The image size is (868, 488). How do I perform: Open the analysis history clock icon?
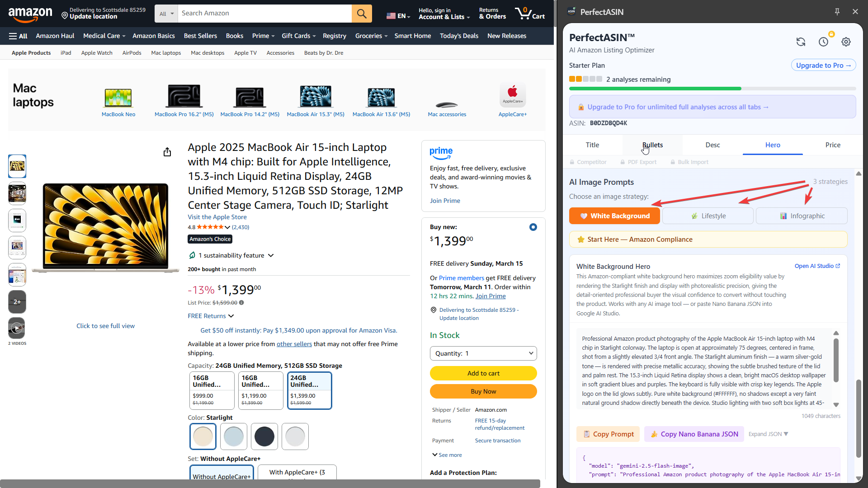(824, 42)
